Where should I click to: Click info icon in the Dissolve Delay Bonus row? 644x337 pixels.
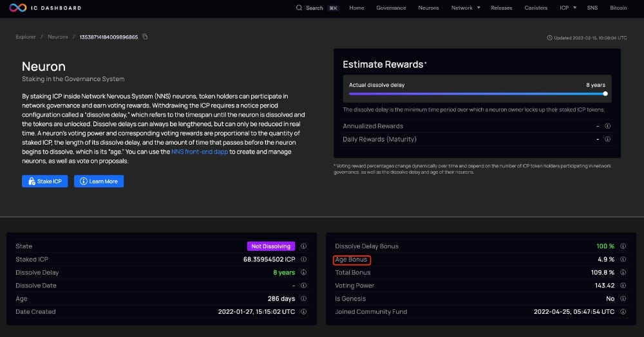pyautogui.click(x=623, y=246)
